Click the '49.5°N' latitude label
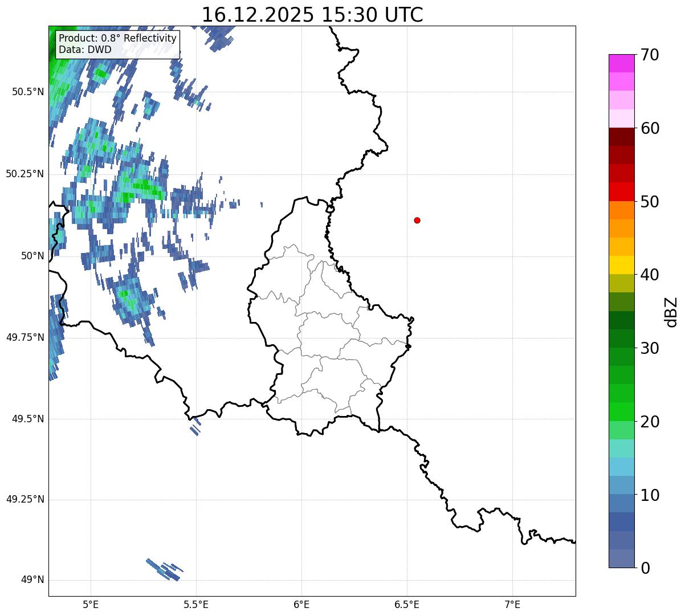Image resolution: width=685 pixels, height=616 pixels. point(28,419)
